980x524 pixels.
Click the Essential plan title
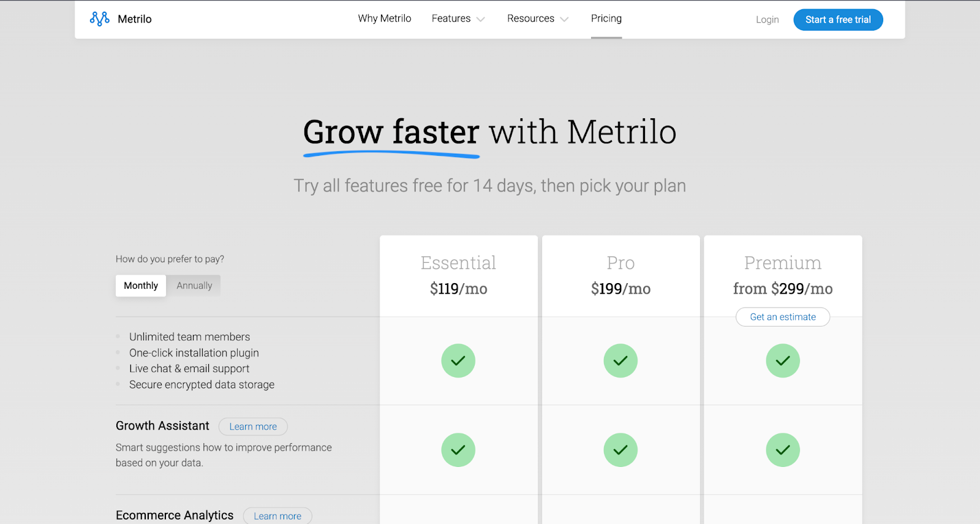(458, 263)
